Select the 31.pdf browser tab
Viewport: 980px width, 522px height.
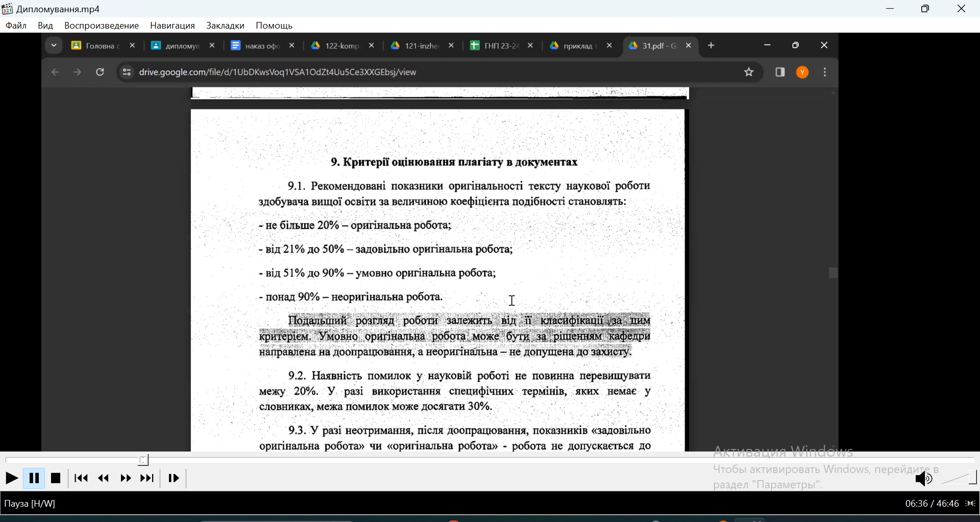(x=653, y=46)
